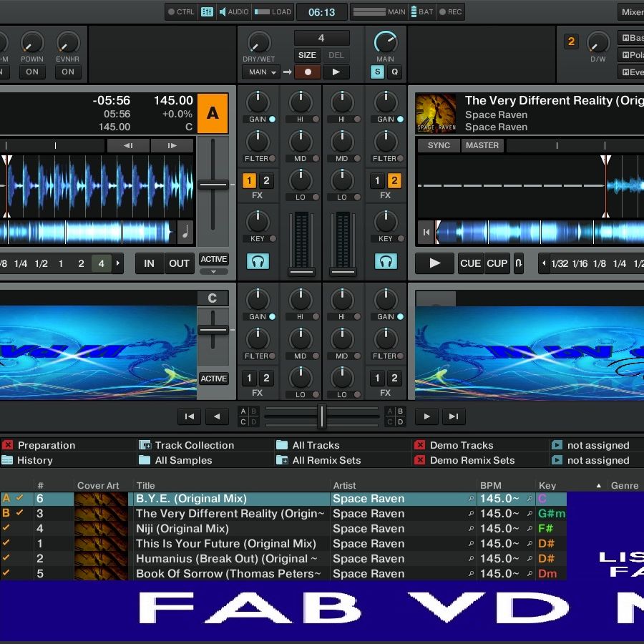
Task: Open Demo Remix Sets favorite
Action: click(x=464, y=460)
